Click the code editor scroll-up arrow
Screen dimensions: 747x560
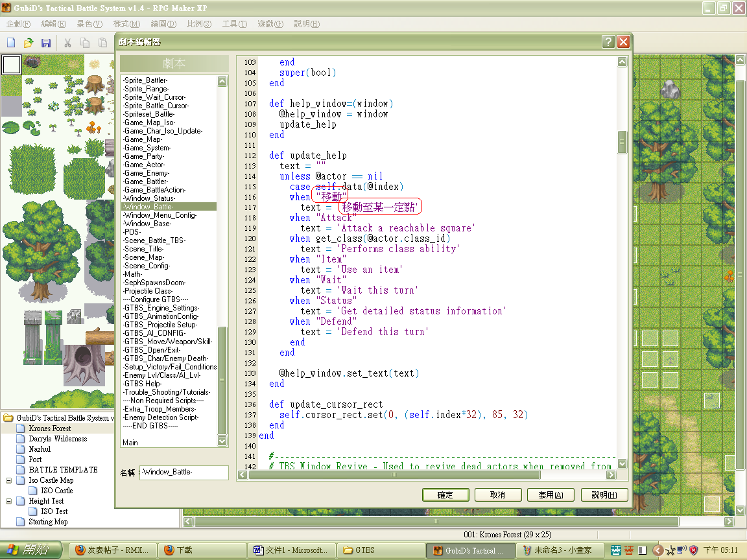point(622,62)
